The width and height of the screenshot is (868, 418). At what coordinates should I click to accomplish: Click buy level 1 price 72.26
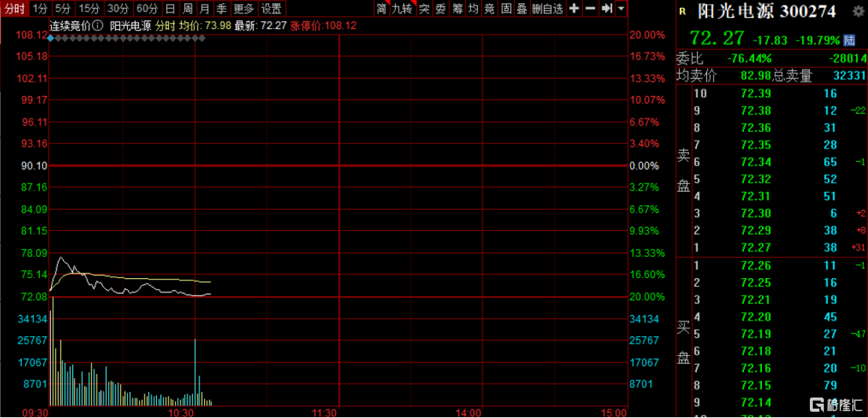pos(757,265)
